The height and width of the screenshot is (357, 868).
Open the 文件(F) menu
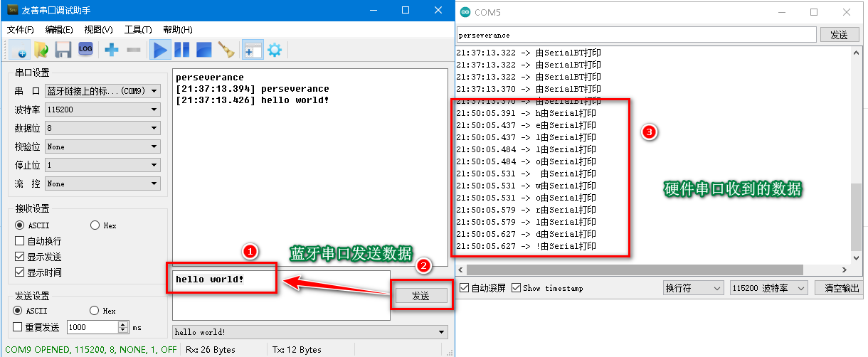21,30
